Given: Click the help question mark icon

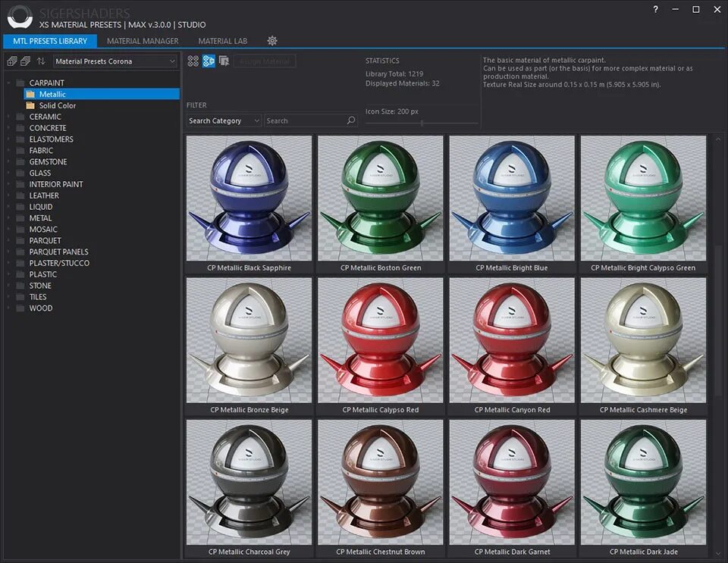Looking at the screenshot, I should [x=655, y=9].
